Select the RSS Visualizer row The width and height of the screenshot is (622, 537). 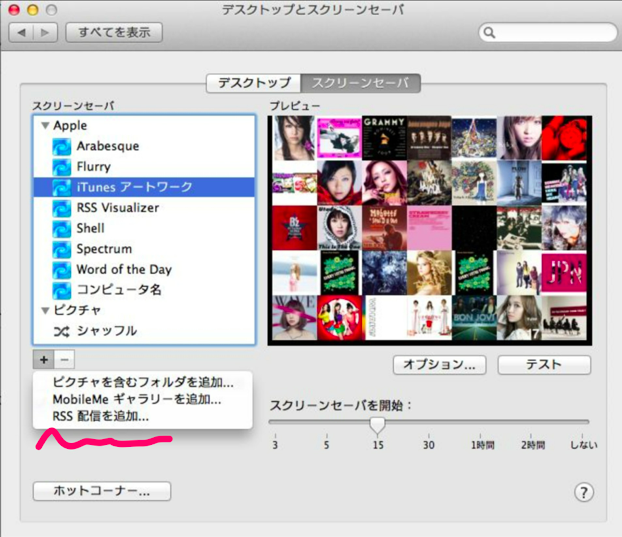(x=144, y=208)
